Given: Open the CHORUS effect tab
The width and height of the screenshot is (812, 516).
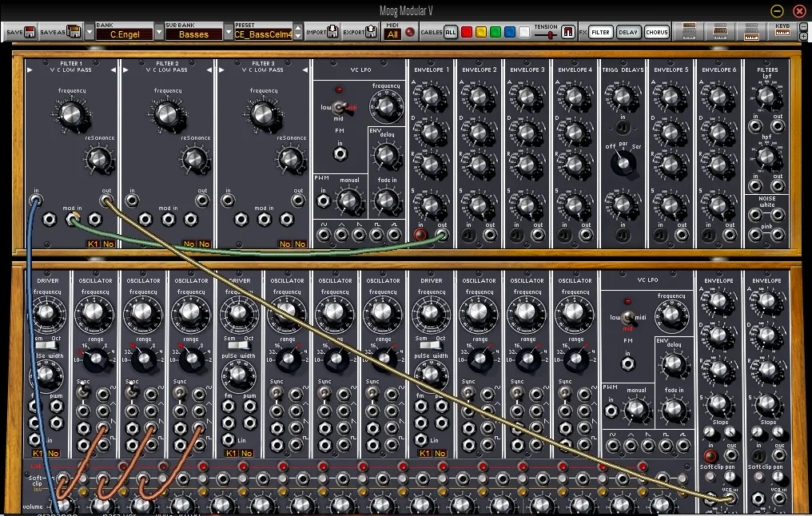Looking at the screenshot, I should click(657, 32).
